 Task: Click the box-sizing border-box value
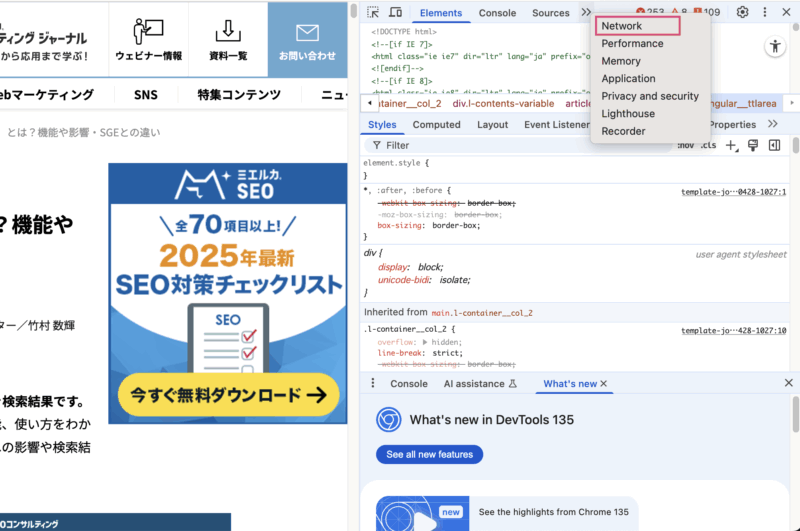456,225
